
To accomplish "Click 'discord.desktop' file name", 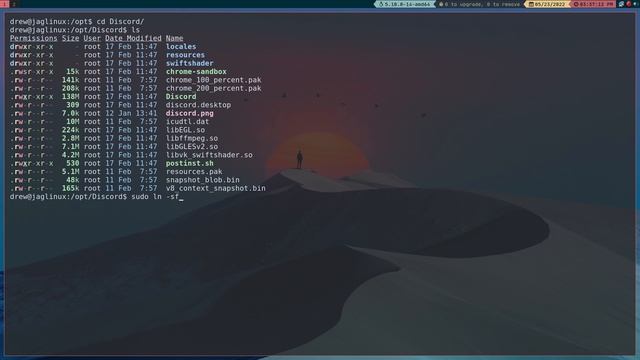I will (x=198, y=105).
